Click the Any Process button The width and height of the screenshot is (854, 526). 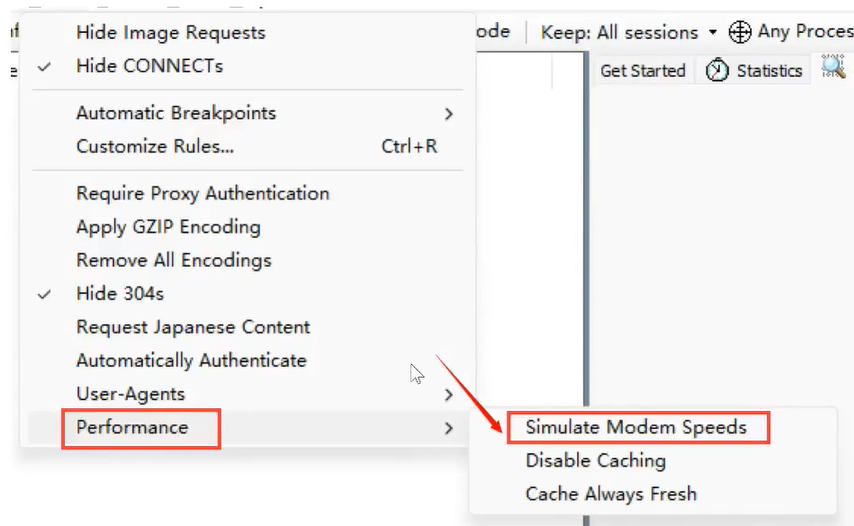click(791, 32)
